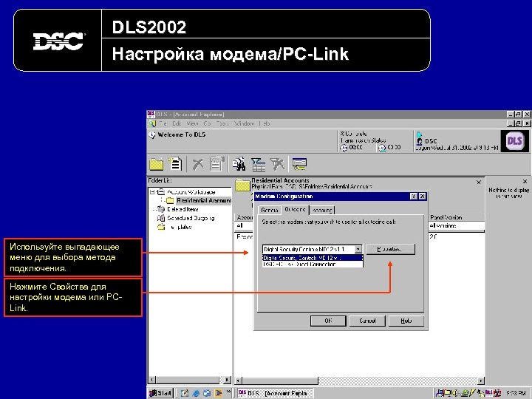
Task: Select Account Workspace in folder tree
Action: click(x=191, y=192)
